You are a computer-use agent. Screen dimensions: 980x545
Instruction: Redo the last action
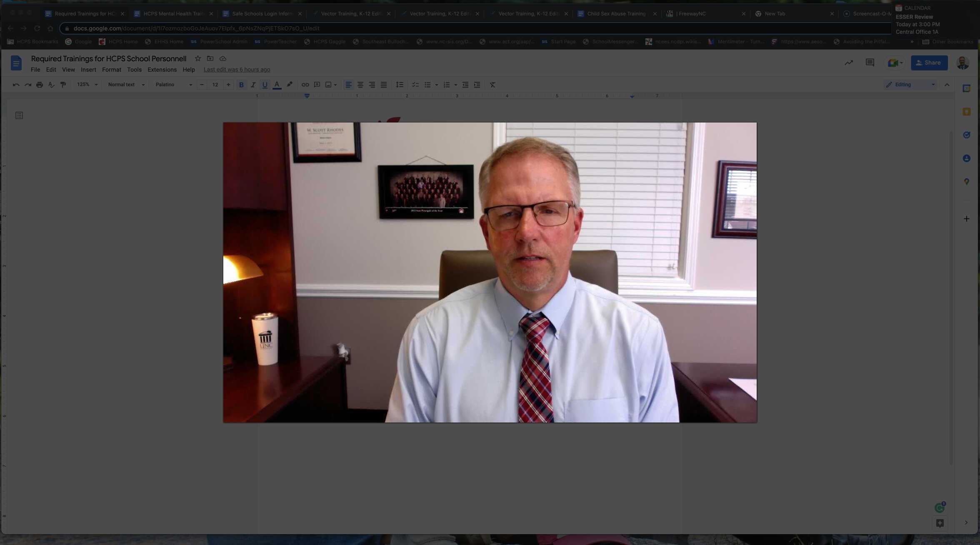coord(28,85)
